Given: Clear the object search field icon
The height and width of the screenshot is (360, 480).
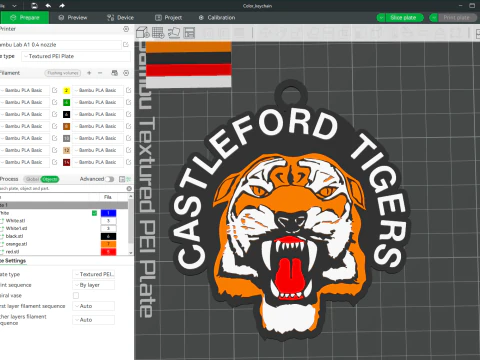Looking at the screenshot, I should point(129,189).
